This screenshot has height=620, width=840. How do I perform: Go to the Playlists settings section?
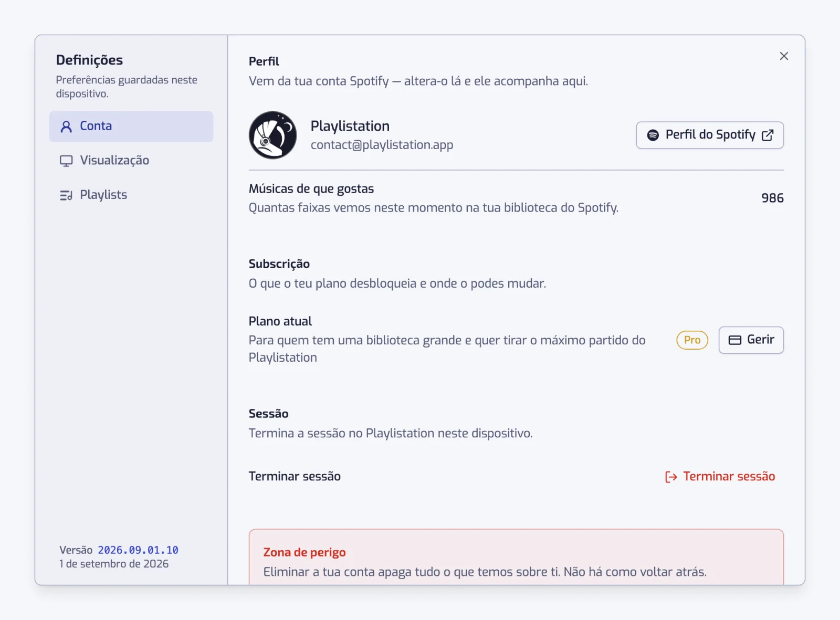pos(131,195)
